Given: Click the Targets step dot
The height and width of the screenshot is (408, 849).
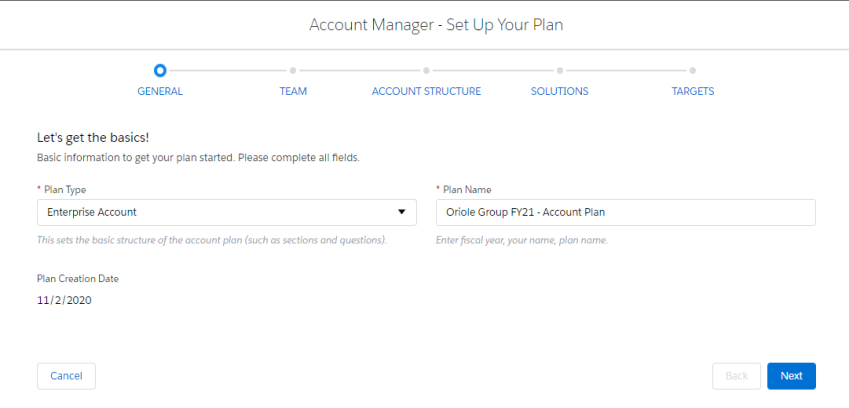Looking at the screenshot, I should (693, 70).
